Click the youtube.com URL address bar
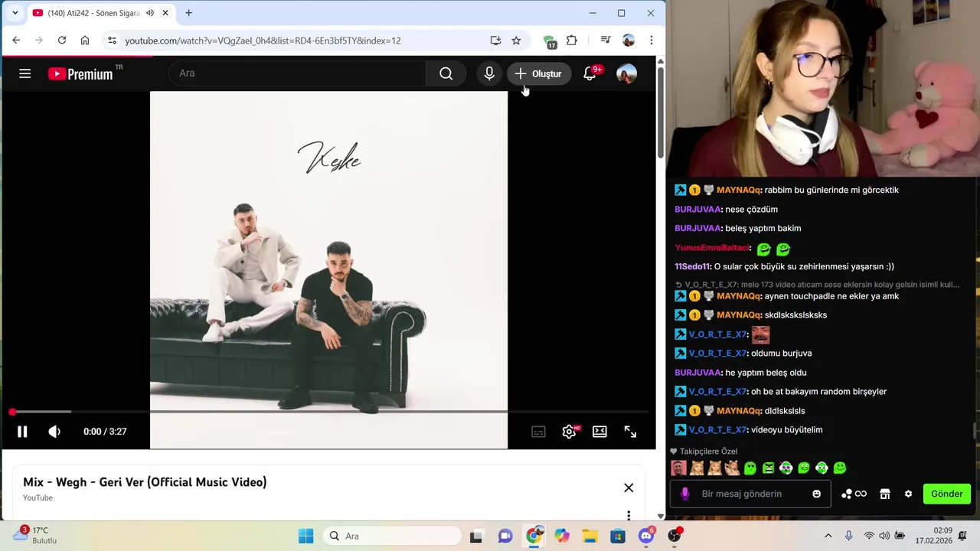The height and width of the screenshot is (551, 980). coord(263,41)
